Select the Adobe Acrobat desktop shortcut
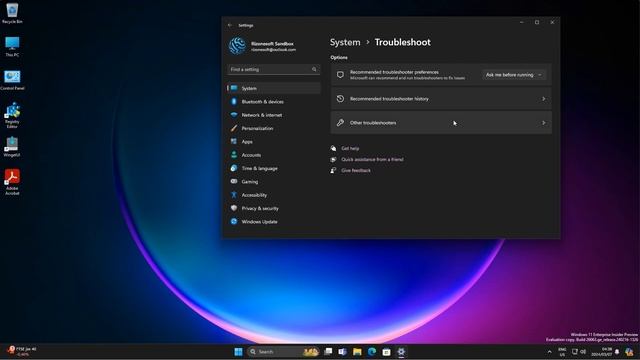640x360 pixels. pos(12,182)
